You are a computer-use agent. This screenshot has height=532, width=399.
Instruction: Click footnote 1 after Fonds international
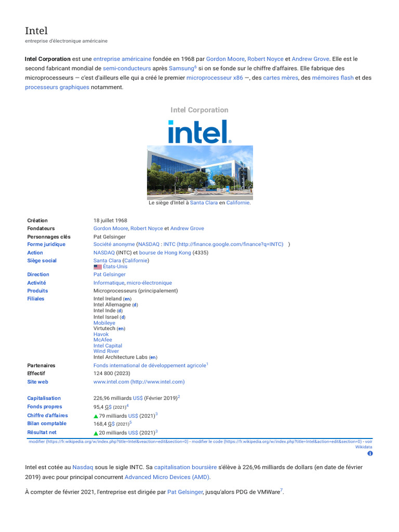(207, 364)
